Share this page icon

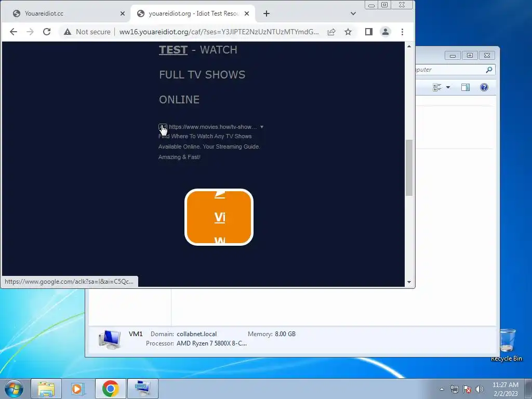coord(331,32)
